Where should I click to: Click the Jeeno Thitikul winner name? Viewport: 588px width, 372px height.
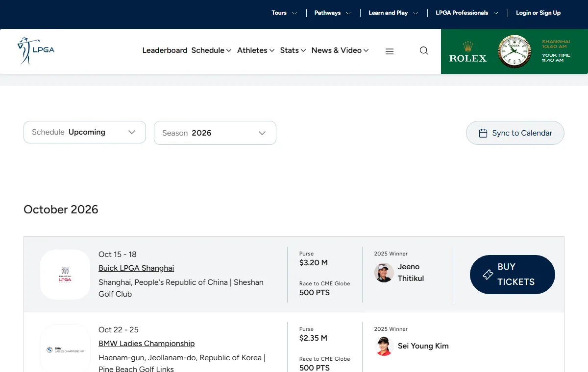(x=411, y=273)
